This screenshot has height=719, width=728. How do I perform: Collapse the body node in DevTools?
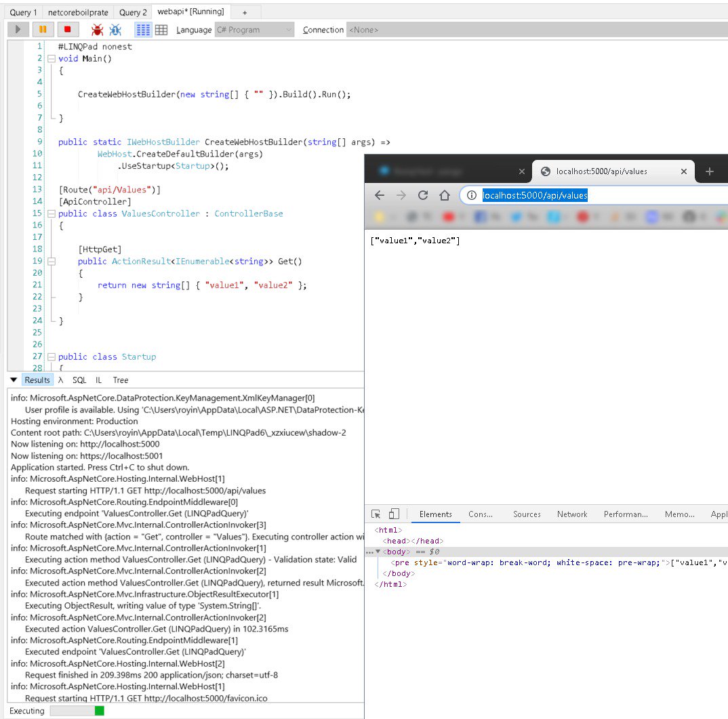coord(378,552)
